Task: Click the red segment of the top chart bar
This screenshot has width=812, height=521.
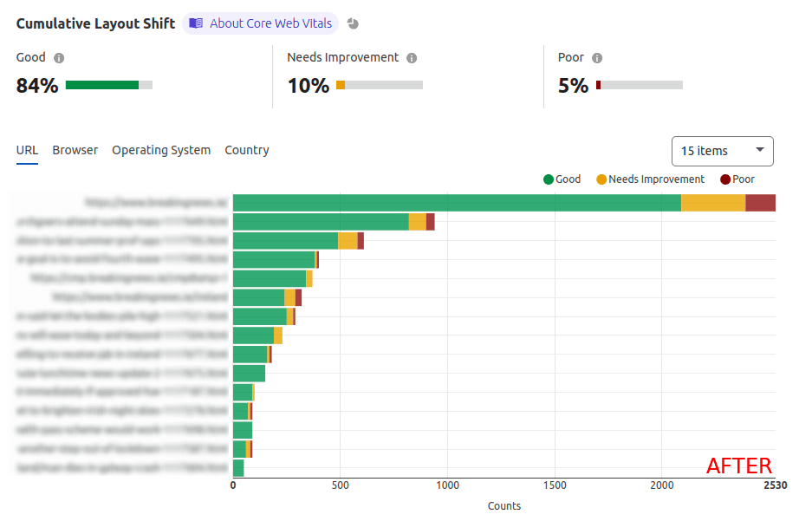Action: (x=760, y=203)
